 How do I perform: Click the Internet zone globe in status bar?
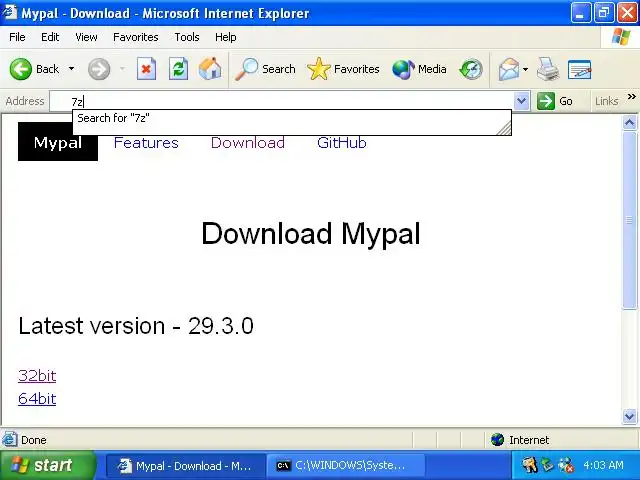point(498,440)
